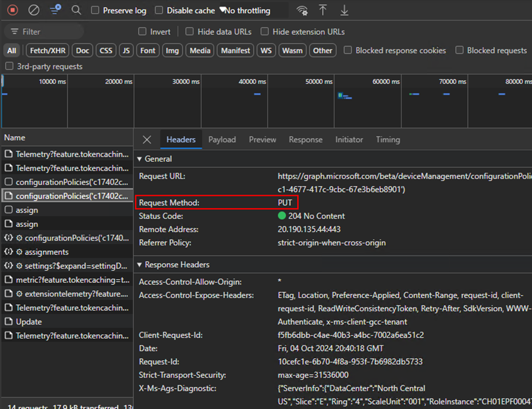Click the red stop recording icon

[13, 10]
